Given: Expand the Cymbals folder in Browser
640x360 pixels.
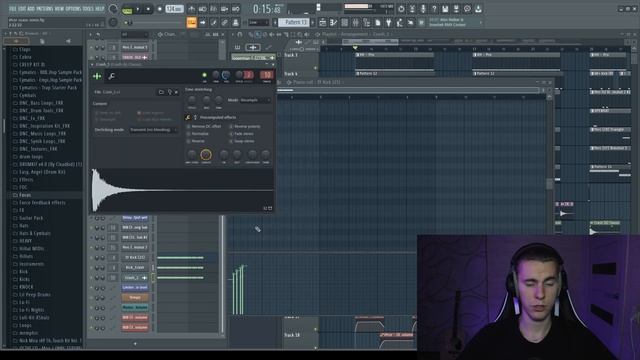Looking at the screenshot, I should 28,96.
